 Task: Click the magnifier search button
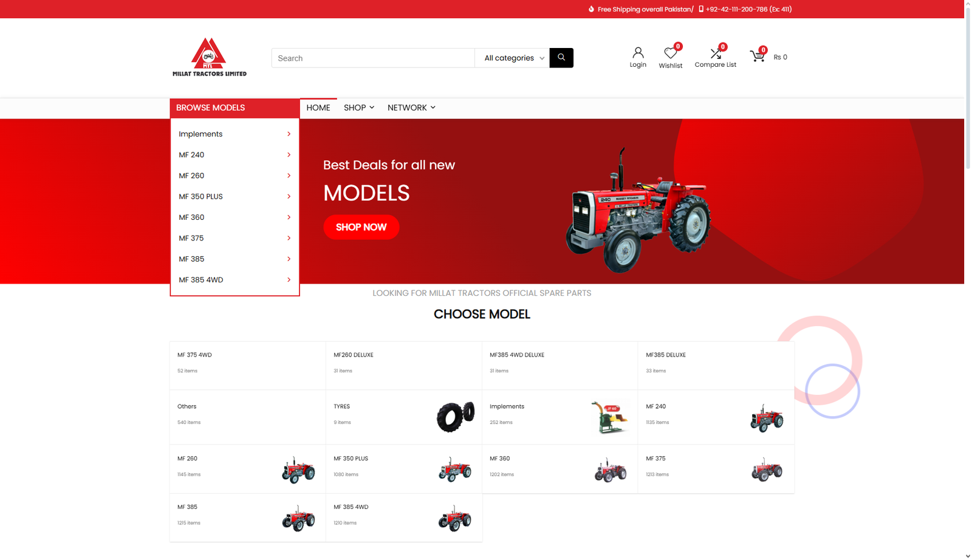(561, 58)
